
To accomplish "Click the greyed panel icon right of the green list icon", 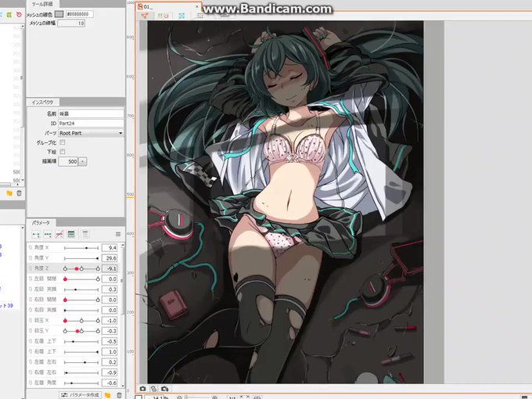I will [85, 234].
